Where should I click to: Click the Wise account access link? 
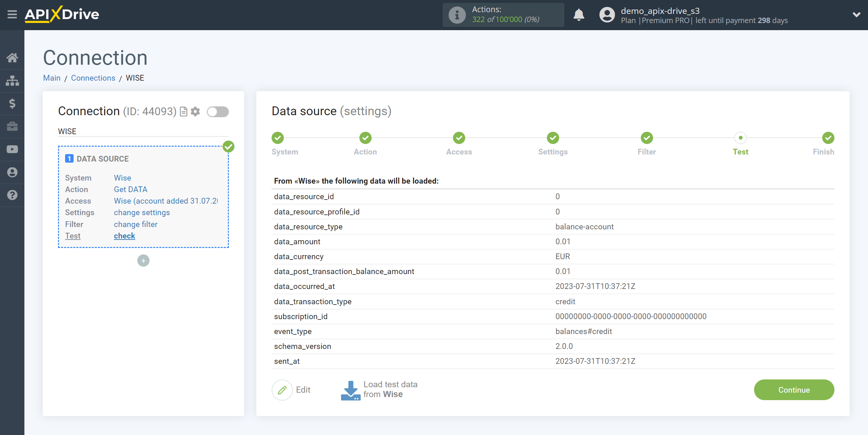click(166, 201)
